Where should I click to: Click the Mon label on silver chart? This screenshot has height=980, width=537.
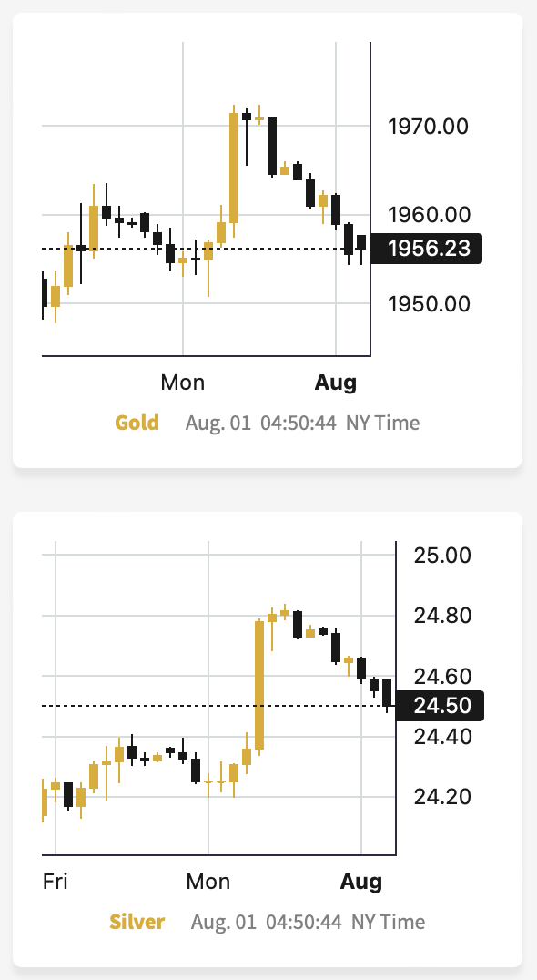208,882
